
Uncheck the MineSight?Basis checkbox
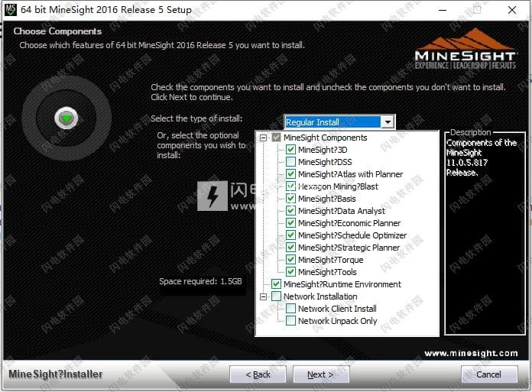tap(290, 199)
